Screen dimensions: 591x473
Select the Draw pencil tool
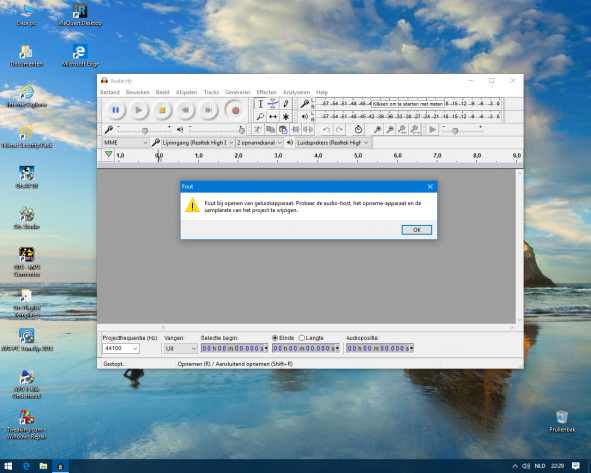(x=286, y=104)
